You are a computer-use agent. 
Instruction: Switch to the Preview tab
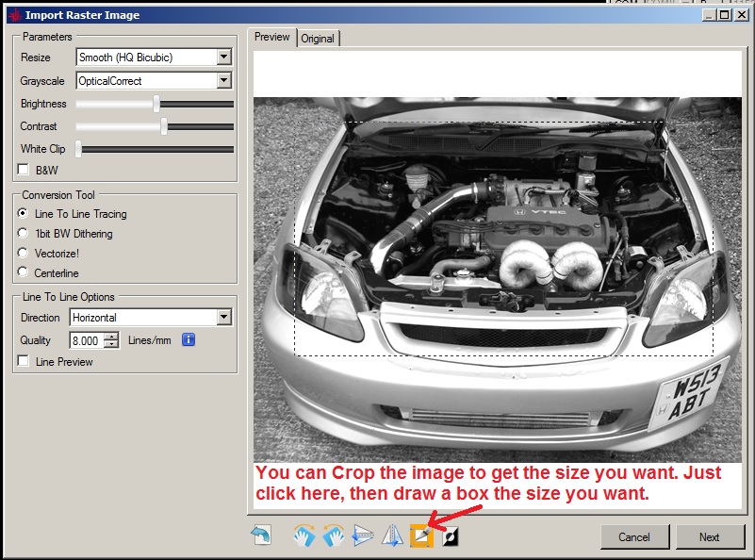click(272, 37)
